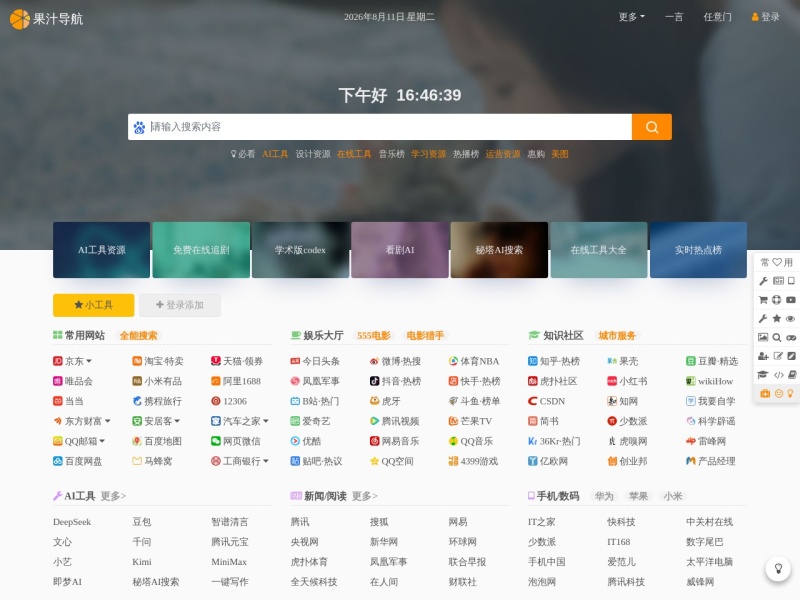Open the 秘塔AI搜索 banner card

coord(499,250)
